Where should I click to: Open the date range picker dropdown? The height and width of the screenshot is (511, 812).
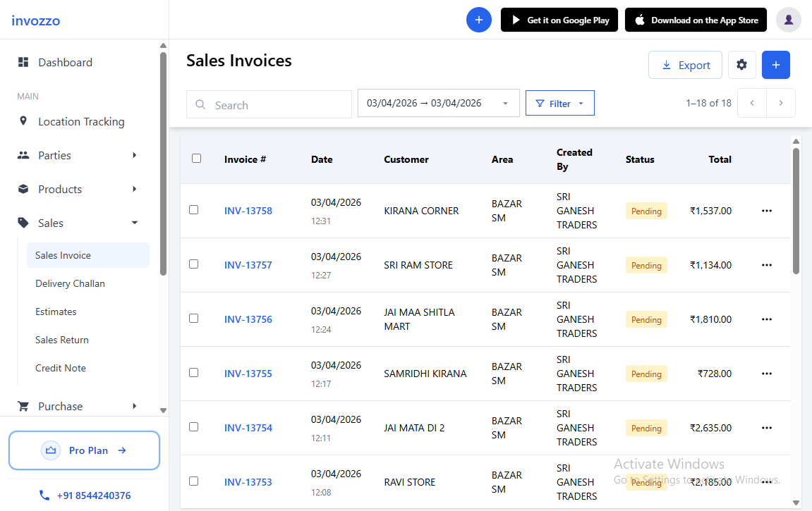tap(438, 103)
